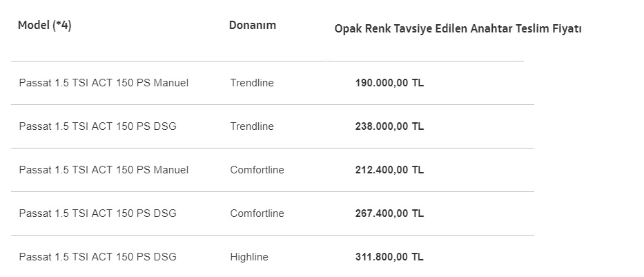Click Trendline trim in the first row
This screenshot has width=644, height=277.
pyautogui.click(x=252, y=83)
